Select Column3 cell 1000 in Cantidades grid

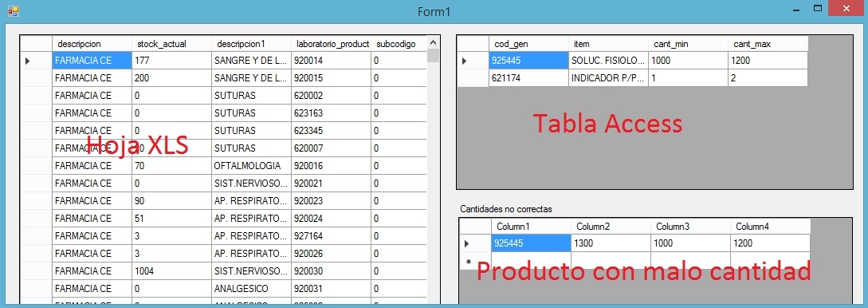[x=690, y=243]
